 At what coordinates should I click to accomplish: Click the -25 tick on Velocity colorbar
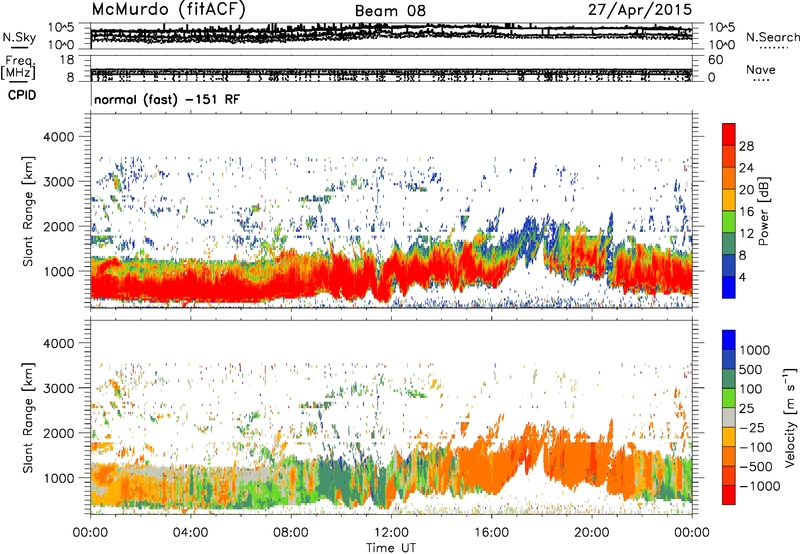[755, 427]
